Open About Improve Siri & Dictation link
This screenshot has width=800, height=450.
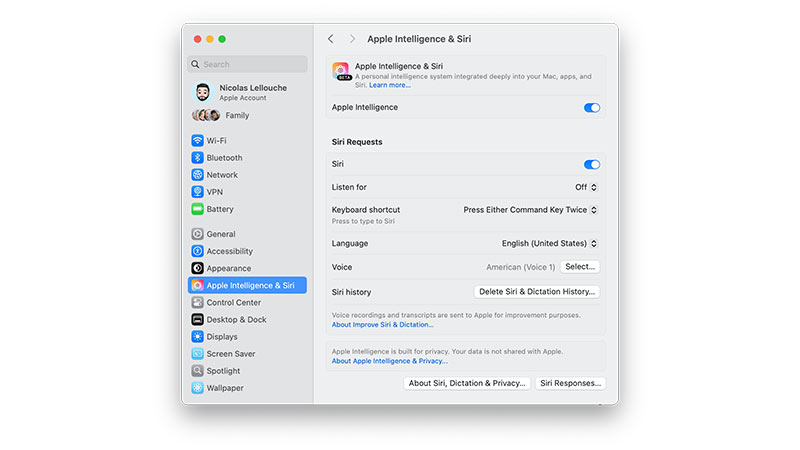[x=383, y=324]
